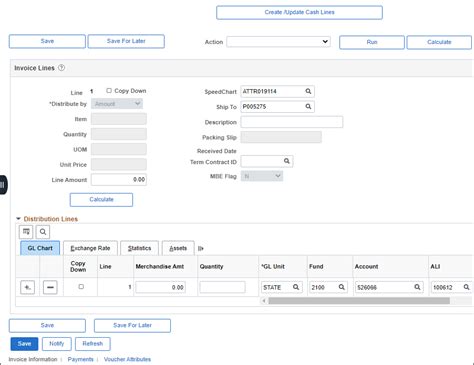Click Calculate button under Line Amount
Viewport: 474px width, 365px height.
coord(101,199)
